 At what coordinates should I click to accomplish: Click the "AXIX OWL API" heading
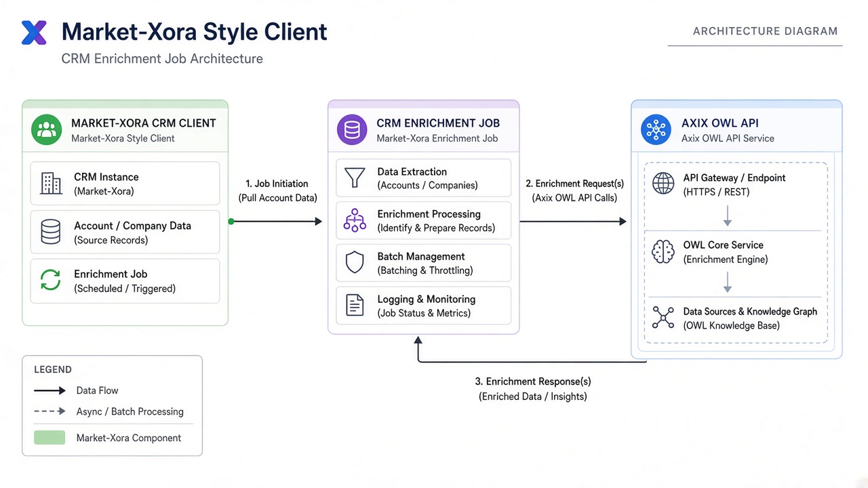(x=720, y=123)
